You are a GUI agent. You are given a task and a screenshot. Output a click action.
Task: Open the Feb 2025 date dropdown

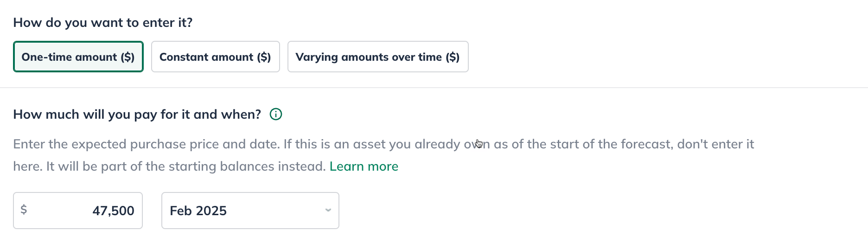click(250, 211)
